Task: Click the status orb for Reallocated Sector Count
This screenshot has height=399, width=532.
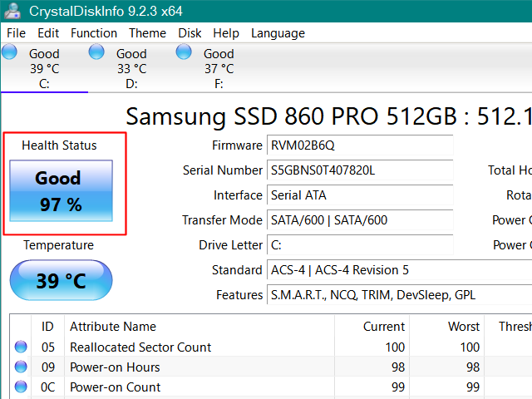Action: tap(21, 347)
